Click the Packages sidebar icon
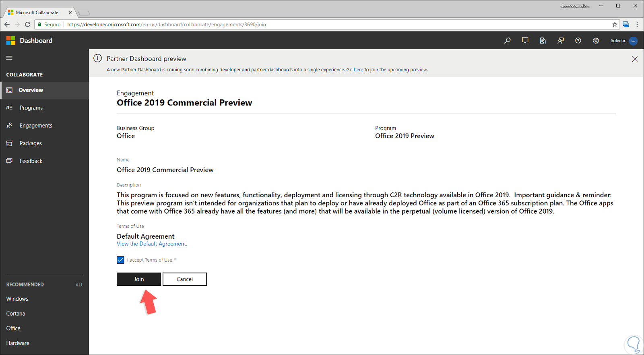The image size is (644, 355). tap(9, 143)
